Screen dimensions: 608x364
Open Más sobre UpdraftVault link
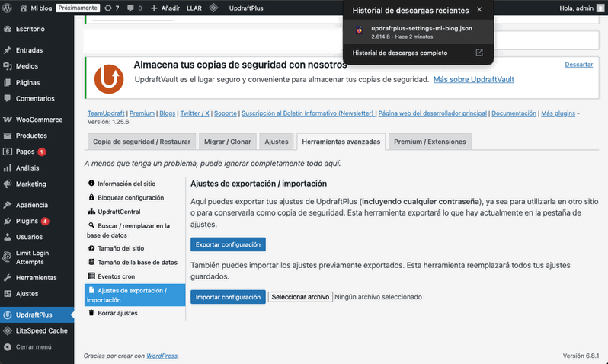pyautogui.click(x=473, y=79)
